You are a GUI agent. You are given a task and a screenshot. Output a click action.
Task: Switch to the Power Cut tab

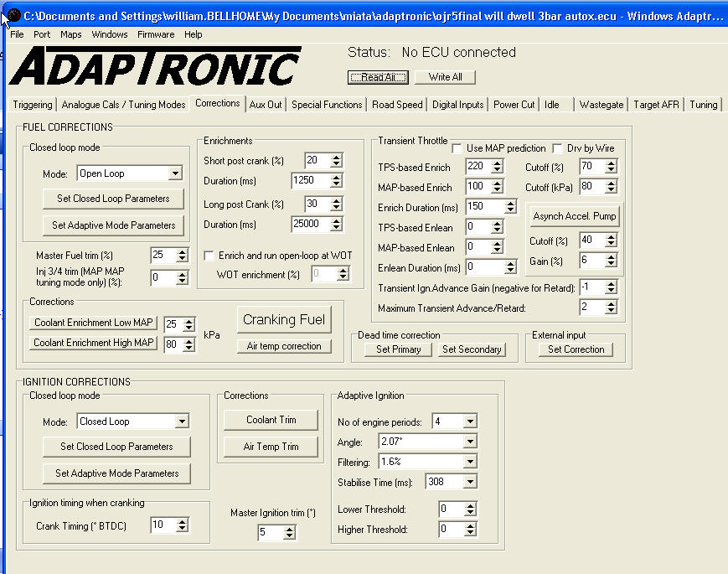coord(514,105)
